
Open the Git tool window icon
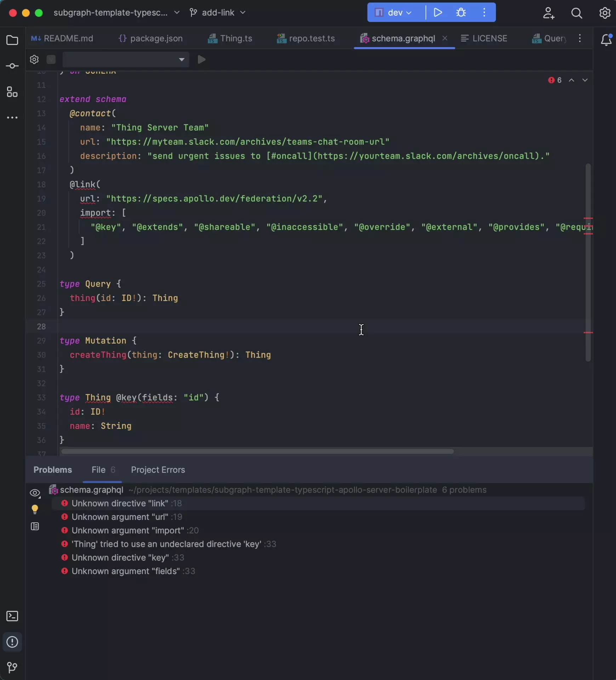pos(12,668)
